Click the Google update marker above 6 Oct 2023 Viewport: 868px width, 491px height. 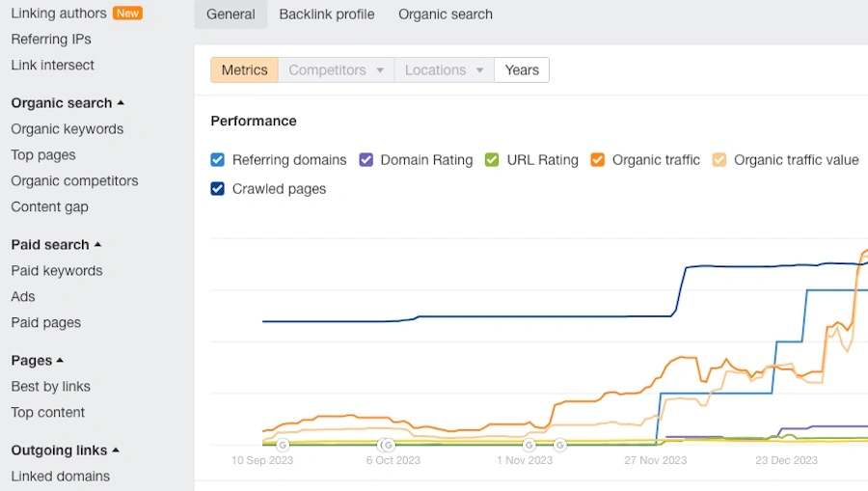click(387, 445)
